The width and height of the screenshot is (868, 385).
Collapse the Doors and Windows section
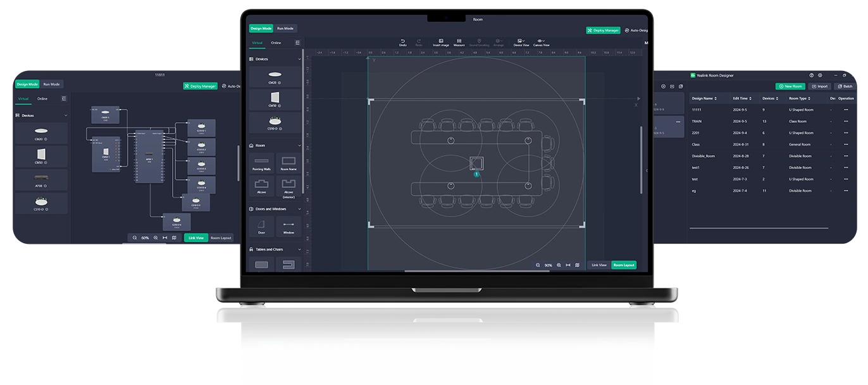[x=299, y=209]
